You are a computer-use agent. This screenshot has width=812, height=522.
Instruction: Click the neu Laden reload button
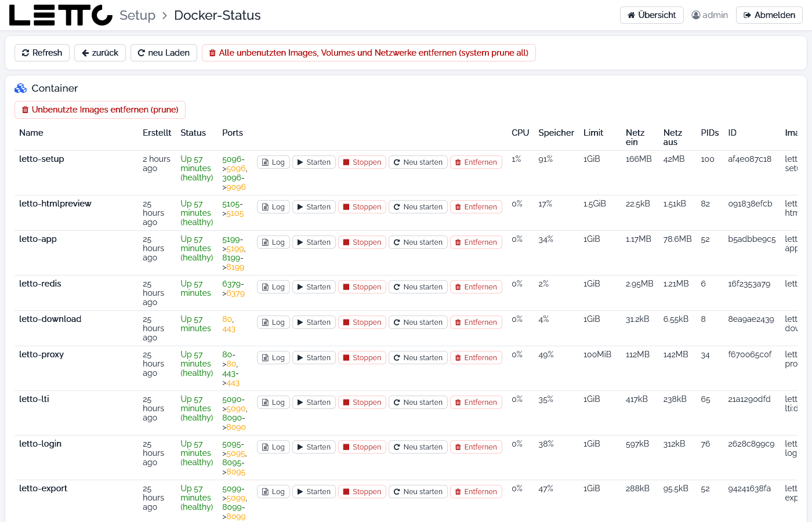click(x=164, y=53)
